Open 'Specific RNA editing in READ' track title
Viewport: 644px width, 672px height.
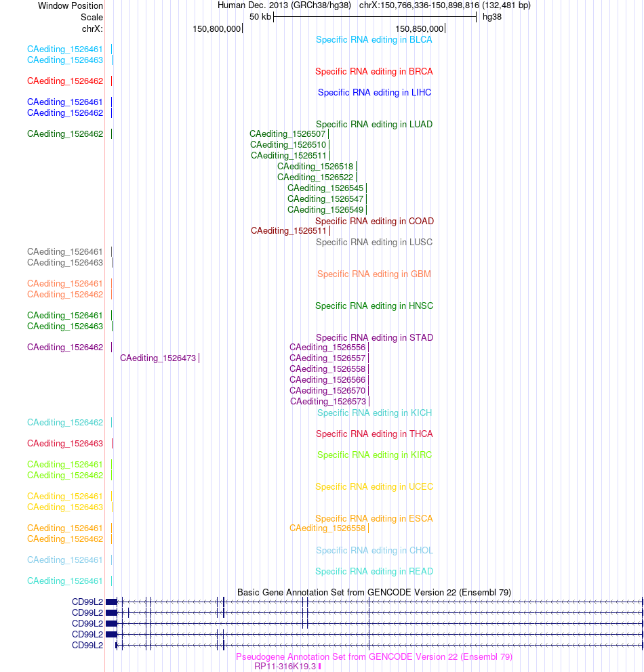374,571
